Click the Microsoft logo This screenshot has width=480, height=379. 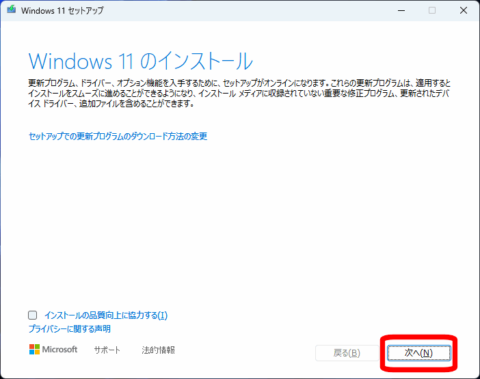click(x=53, y=349)
